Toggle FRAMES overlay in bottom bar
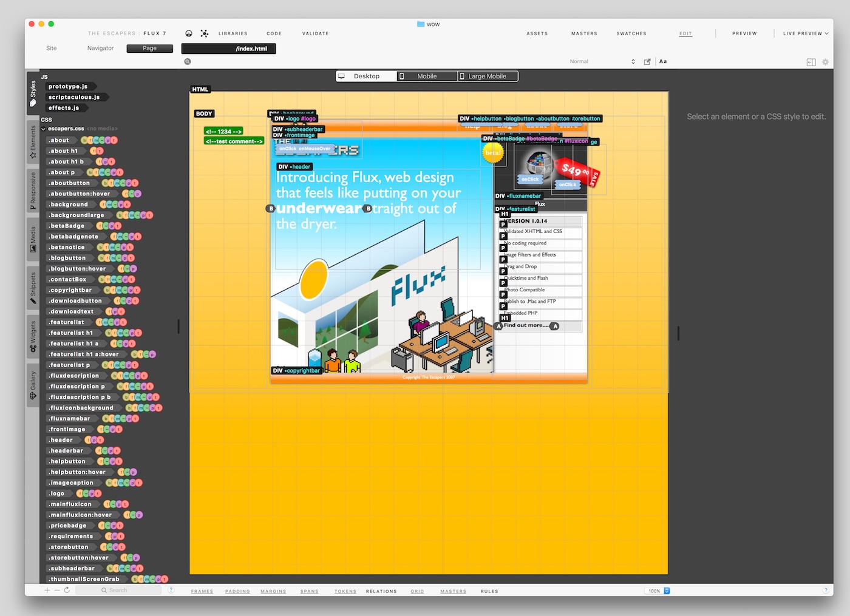The height and width of the screenshot is (616, 850). click(x=202, y=591)
